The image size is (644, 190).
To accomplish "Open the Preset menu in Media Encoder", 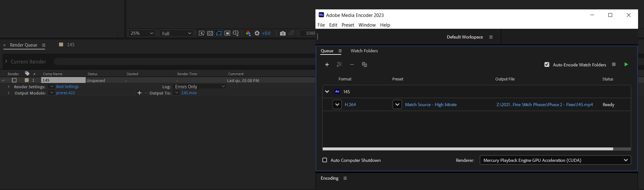I will [x=348, y=25].
